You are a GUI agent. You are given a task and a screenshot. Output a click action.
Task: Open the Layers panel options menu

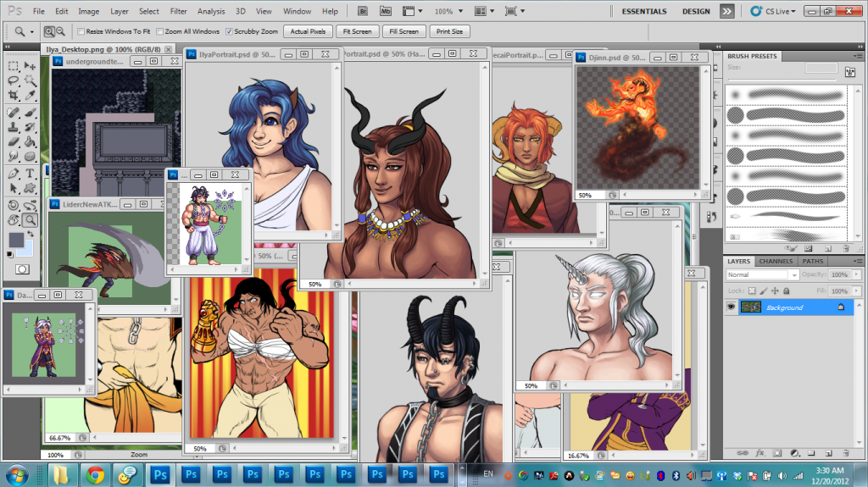pyautogui.click(x=858, y=261)
